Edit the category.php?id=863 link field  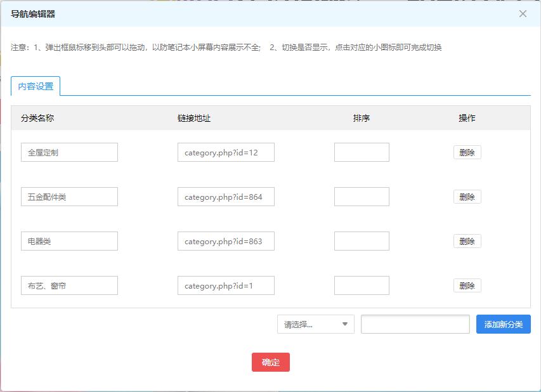pos(226,241)
